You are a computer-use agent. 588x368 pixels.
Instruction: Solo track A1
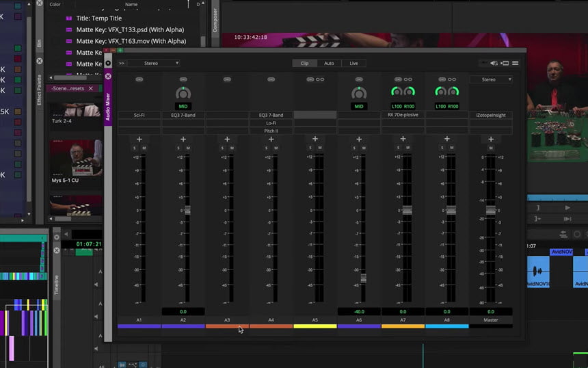134,148
